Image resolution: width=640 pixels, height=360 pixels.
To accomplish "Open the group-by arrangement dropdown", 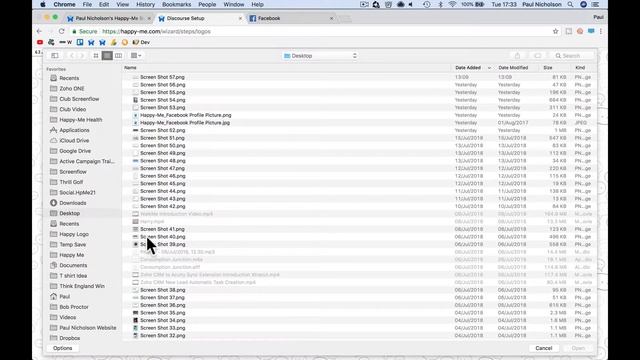I will tap(136, 56).
